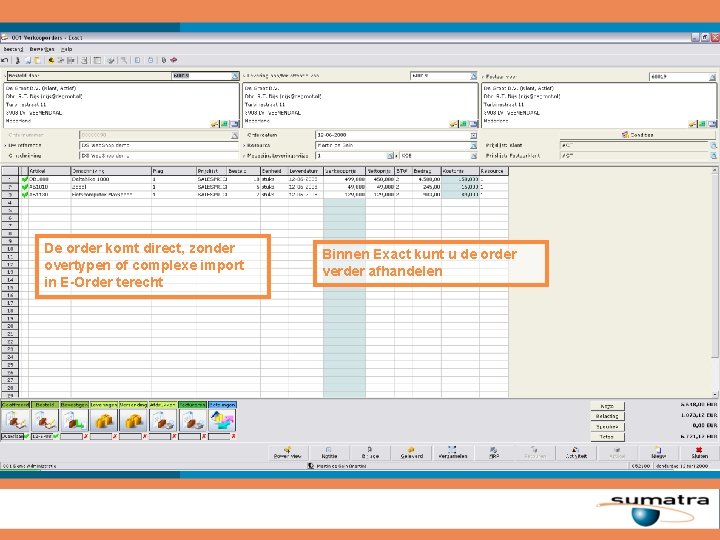Open lookup beside the Ordernummer field
720x540 pixels.
[235, 135]
